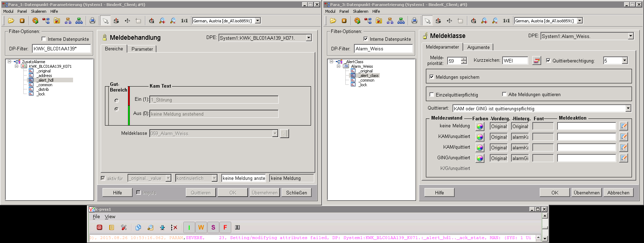Click the DP-Filter field containing Alarm_Weiss
This screenshot has height=243, width=644.
[383, 49]
